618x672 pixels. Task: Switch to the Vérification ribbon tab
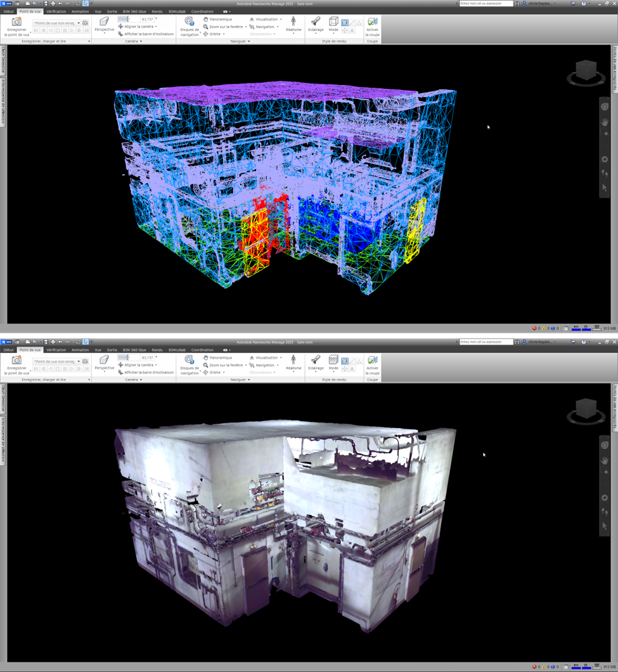pos(56,11)
